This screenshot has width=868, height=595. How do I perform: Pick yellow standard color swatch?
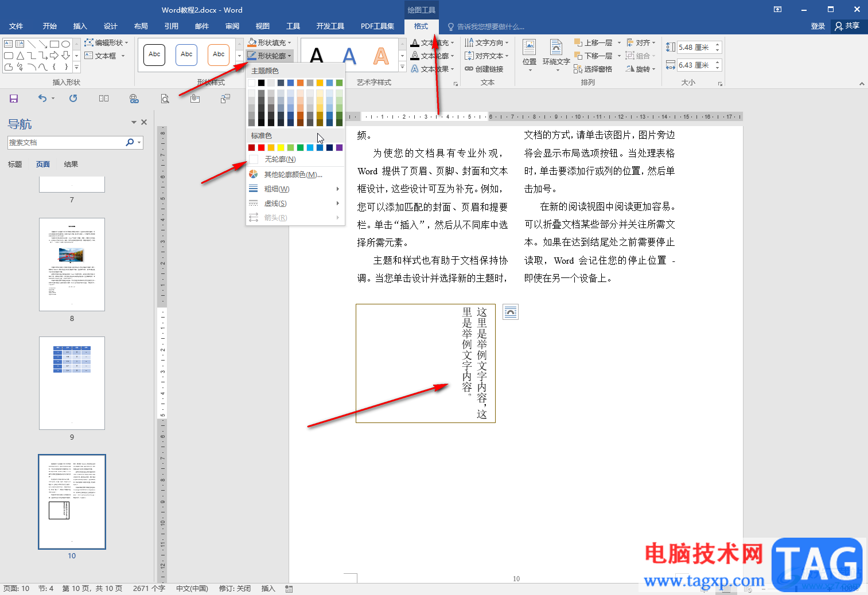coord(281,147)
